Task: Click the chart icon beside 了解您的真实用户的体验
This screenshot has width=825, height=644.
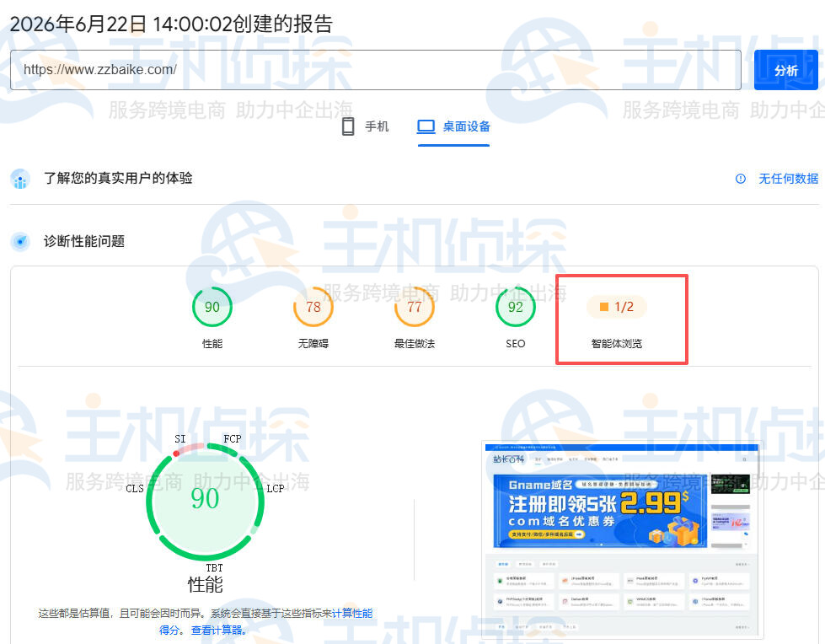Action: (20, 179)
